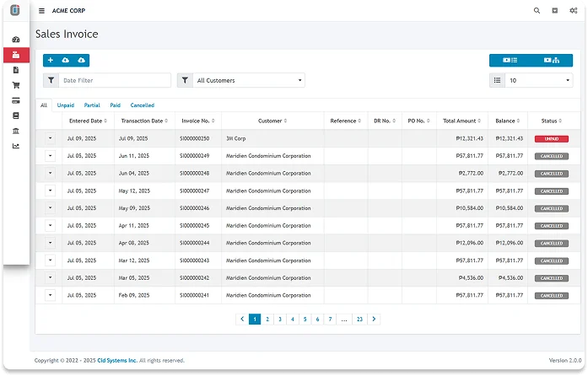Open the line chart reports sidebar icon
588x376 pixels.
(x=16, y=146)
